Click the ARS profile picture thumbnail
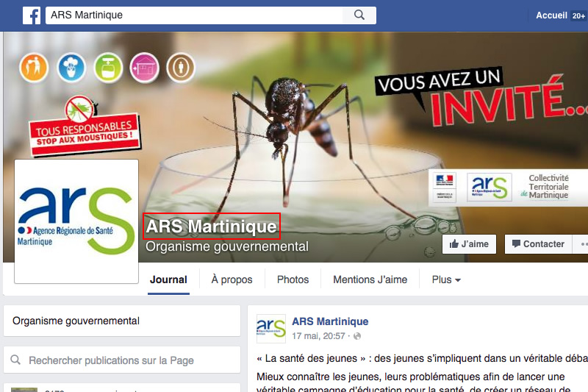 click(x=271, y=329)
